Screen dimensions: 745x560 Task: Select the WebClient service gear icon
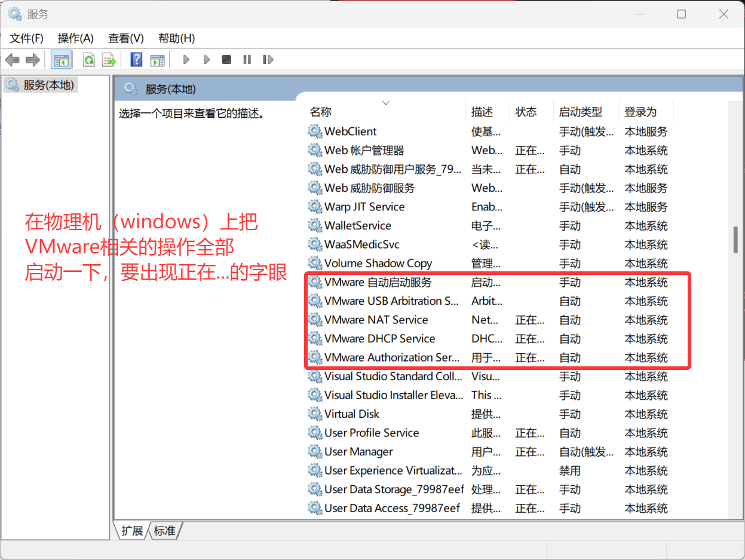(315, 131)
